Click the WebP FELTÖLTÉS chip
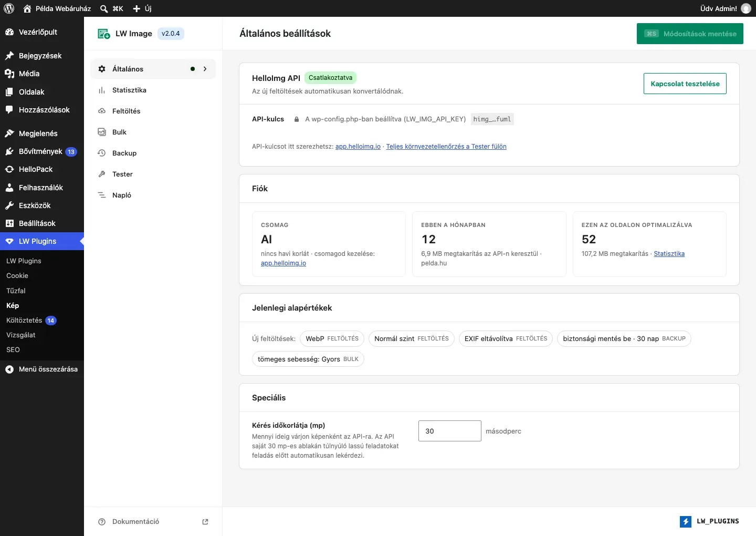756x536 pixels. (332, 338)
